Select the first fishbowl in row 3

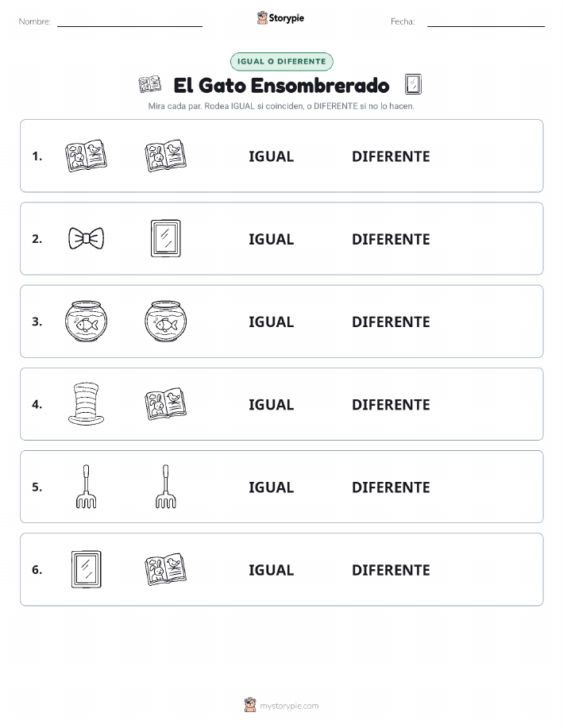(x=86, y=322)
